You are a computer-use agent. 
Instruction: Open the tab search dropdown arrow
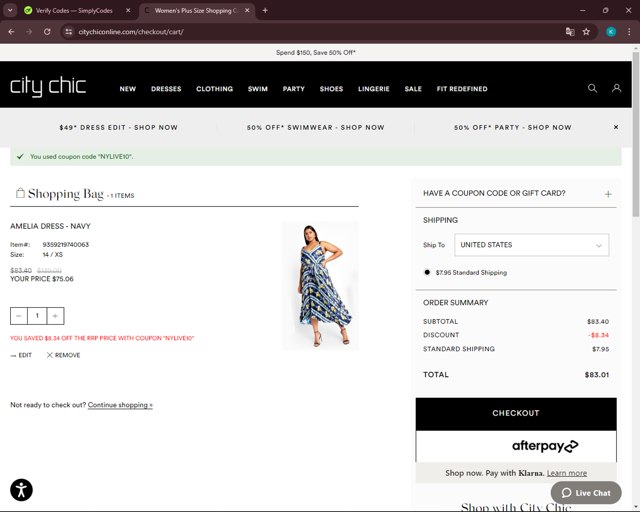(10, 11)
